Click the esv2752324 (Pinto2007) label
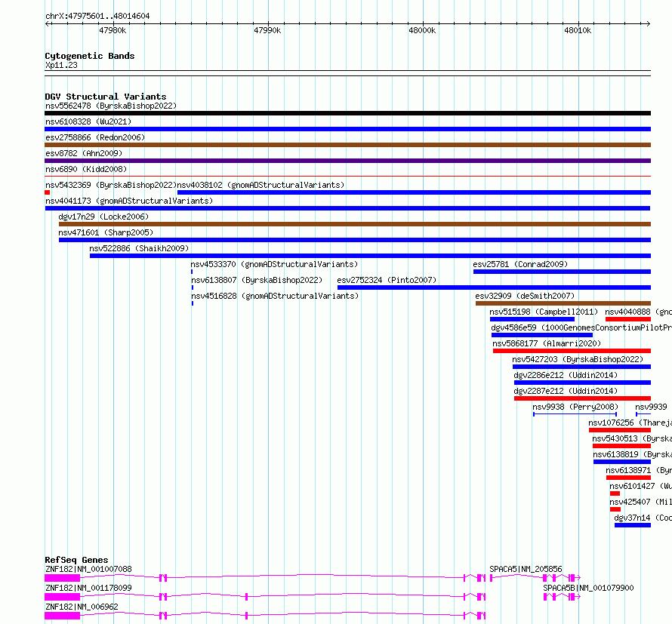672x624 pixels. (x=387, y=280)
